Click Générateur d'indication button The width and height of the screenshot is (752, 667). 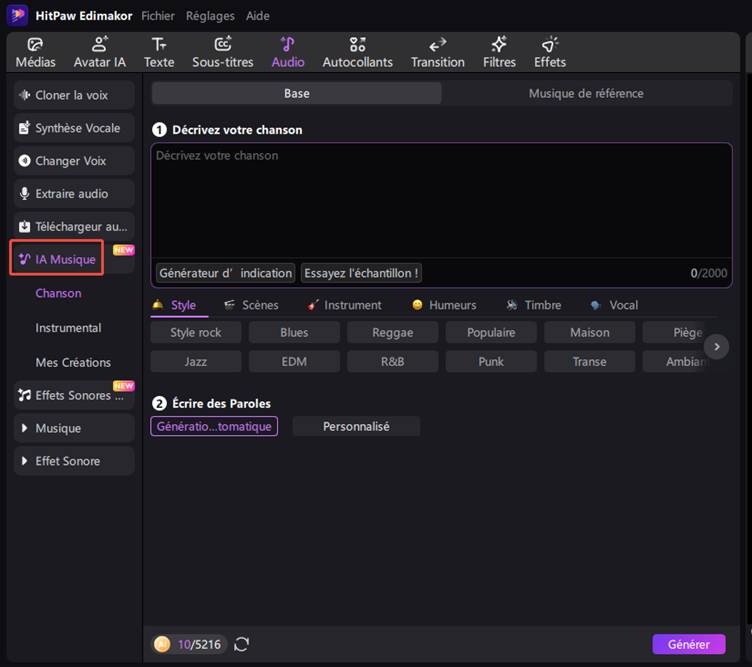(225, 273)
